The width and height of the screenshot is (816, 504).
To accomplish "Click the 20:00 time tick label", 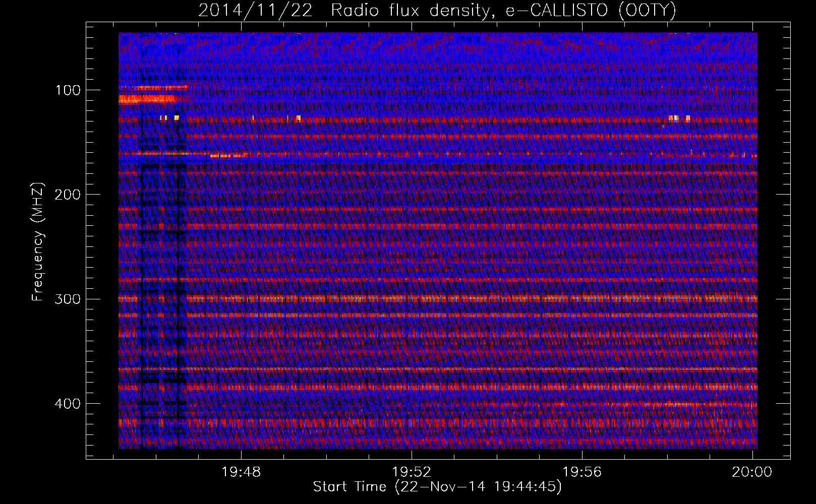I will point(752,472).
